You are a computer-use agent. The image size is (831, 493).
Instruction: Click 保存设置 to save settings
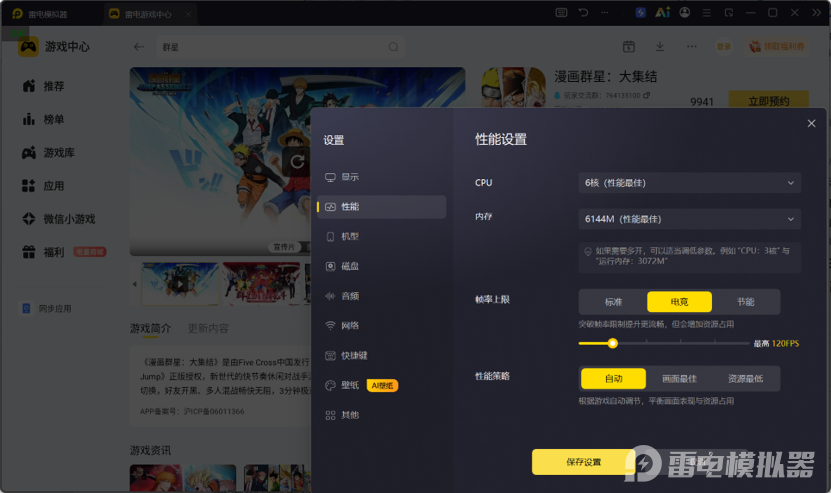(x=584, y=462)
